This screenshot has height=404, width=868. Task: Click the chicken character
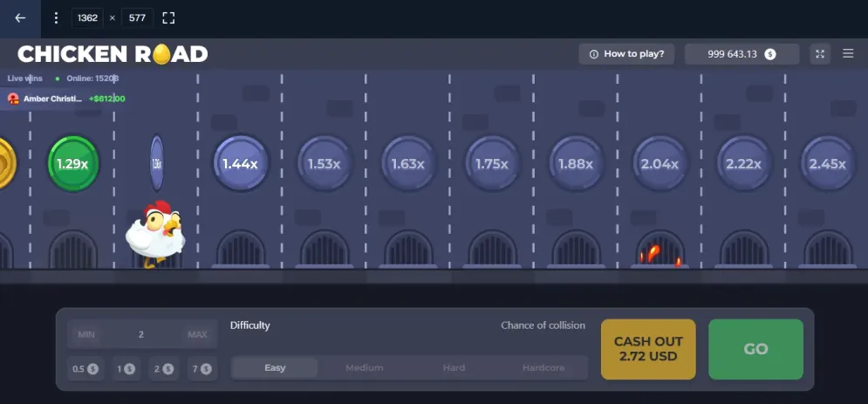pos(155,234)
